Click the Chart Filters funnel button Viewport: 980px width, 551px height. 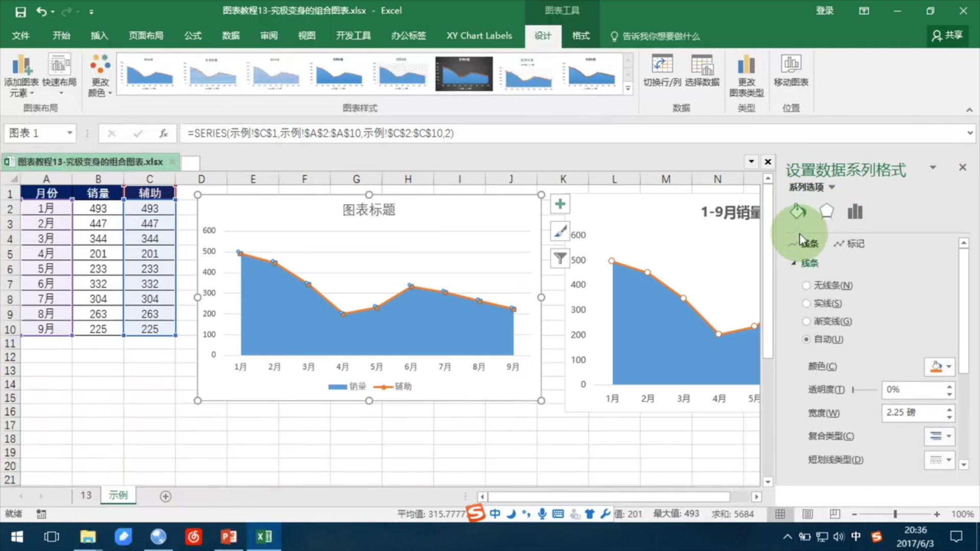pyautogui.click(x=560, y=258)
